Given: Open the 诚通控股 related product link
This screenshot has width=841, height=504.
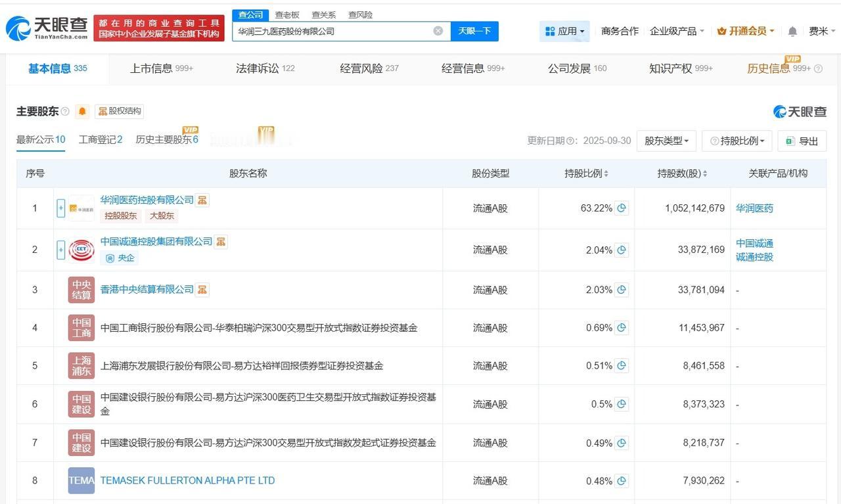Looking at the screenshot, I should (754, 257).
